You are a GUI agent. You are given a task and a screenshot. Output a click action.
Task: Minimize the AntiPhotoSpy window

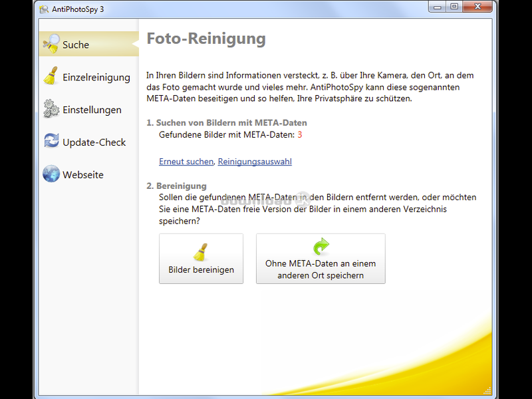click(x=438, y=7)
